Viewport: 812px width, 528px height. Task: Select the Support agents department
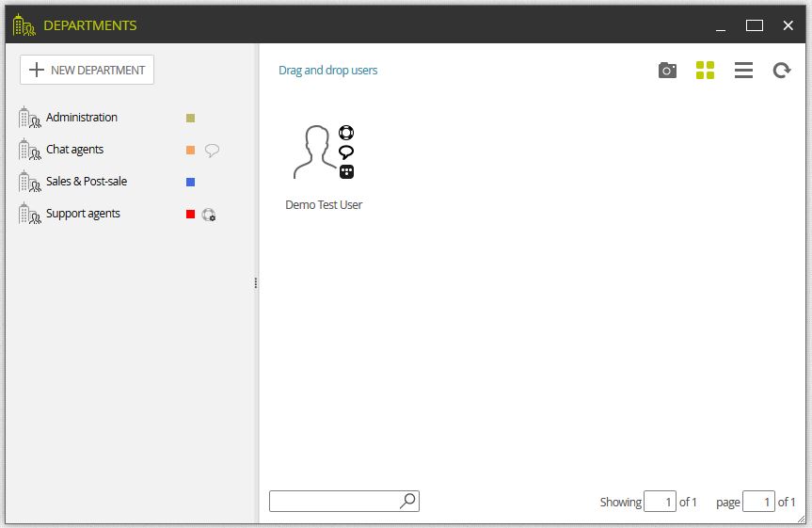[x=83, y=214]
